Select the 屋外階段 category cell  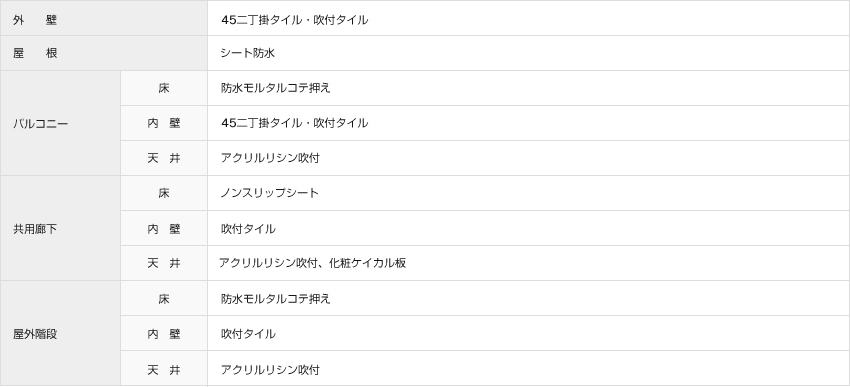[x=60, y=334]
